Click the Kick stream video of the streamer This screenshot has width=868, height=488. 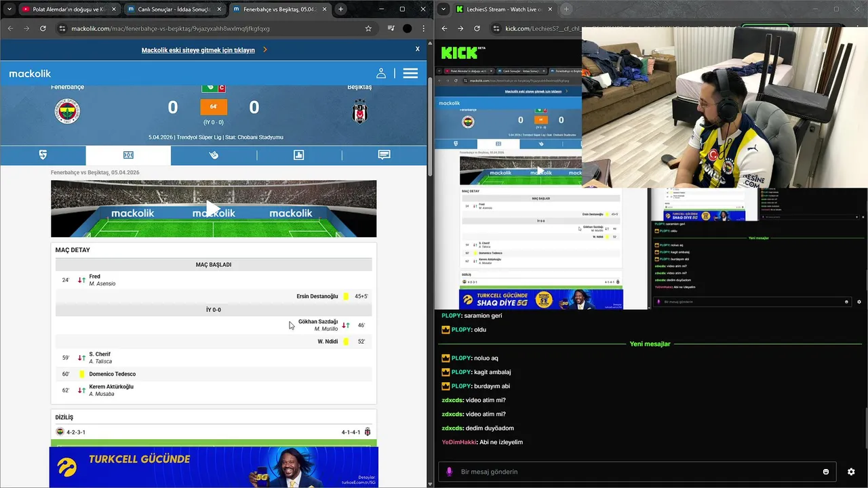pyautogui.click(x=725, y=107)
